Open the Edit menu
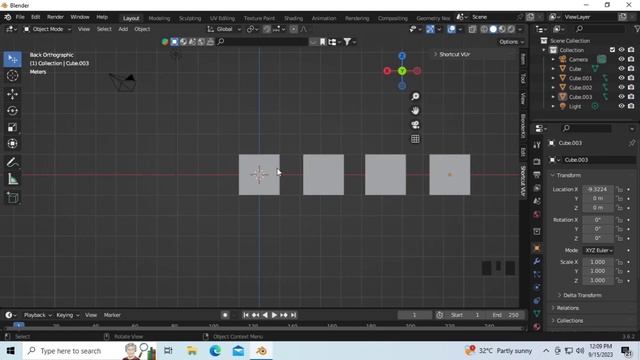The width and height of the screenshot is (640, 360). pyautogui.click(x=36, y=17)
